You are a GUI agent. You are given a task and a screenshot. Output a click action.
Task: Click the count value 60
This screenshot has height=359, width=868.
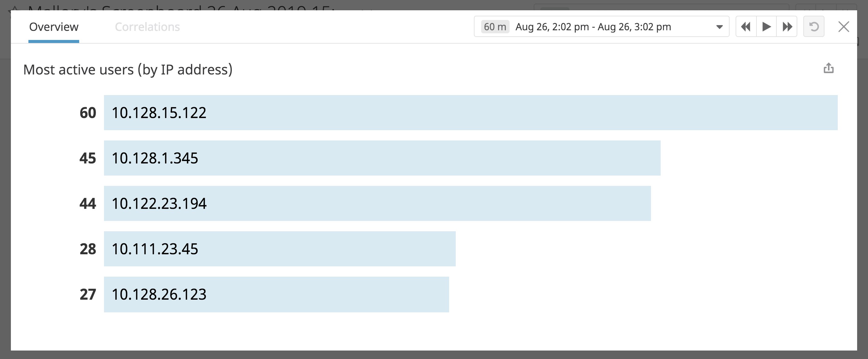(88, 113)
